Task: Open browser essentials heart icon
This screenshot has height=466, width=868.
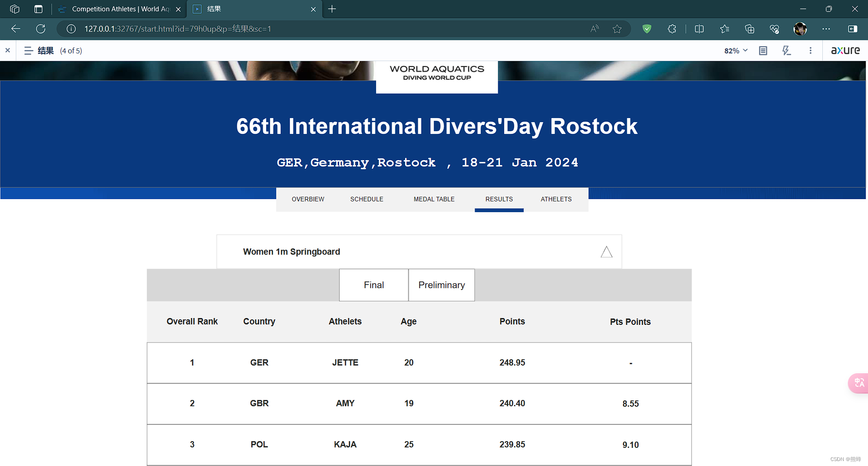Action: pyautogui.click(x=774, y=29)
